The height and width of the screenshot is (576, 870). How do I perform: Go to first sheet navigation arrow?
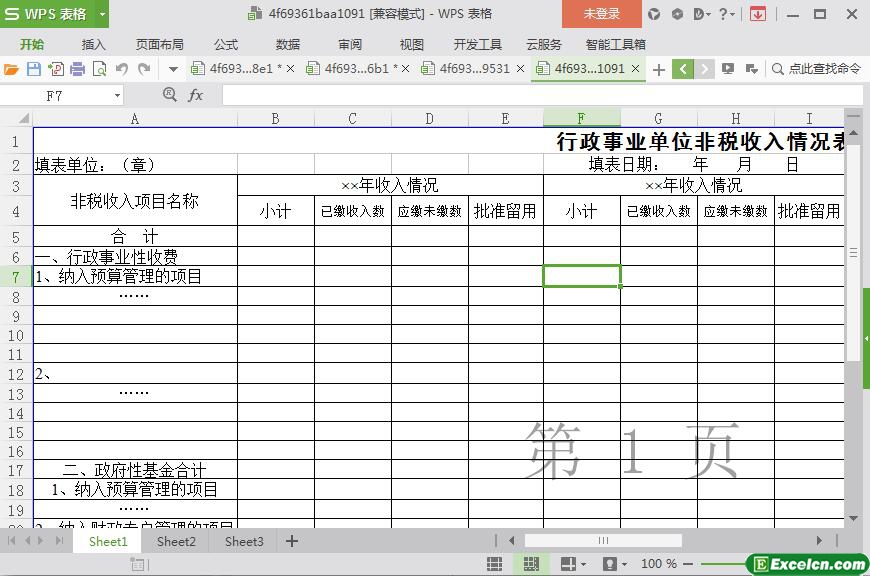[x=12, y=540]
